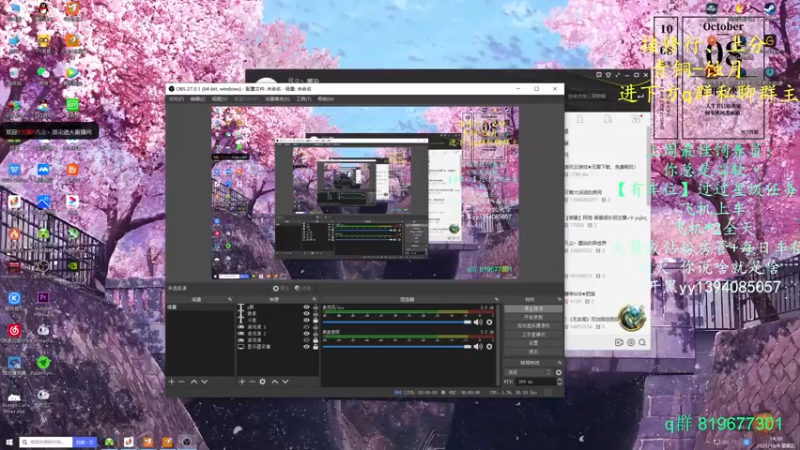Click the 桌面音频 volume slider
800x450 pixels.
(397, 347)
